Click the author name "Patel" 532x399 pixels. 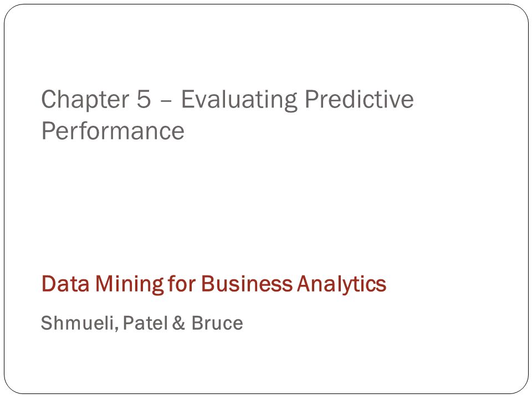point(145,323)
